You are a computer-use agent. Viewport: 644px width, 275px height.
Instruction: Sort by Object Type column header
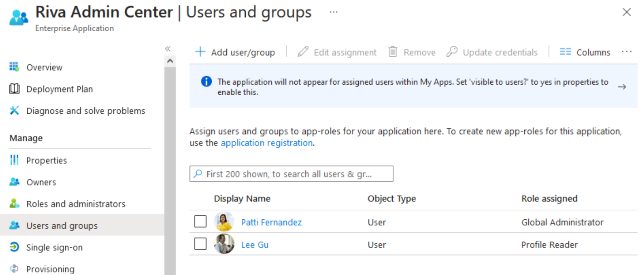pos(392,198)
